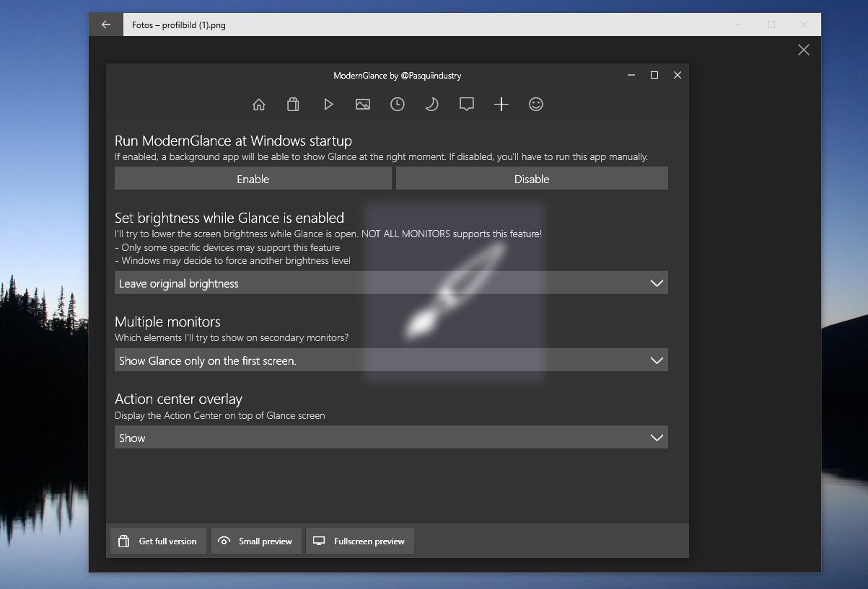
Task: Go back with Fotos window arrow
Action: tap(106, 25)
